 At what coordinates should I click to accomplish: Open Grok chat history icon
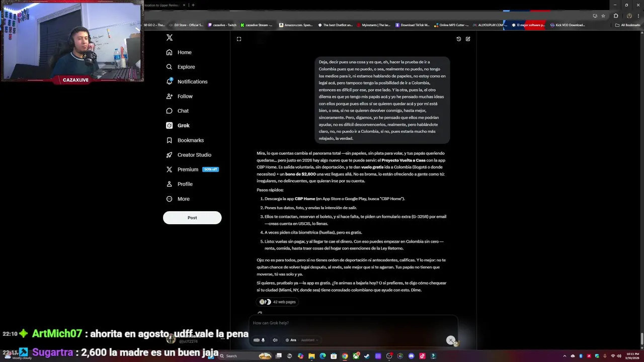tap(459, 39)
